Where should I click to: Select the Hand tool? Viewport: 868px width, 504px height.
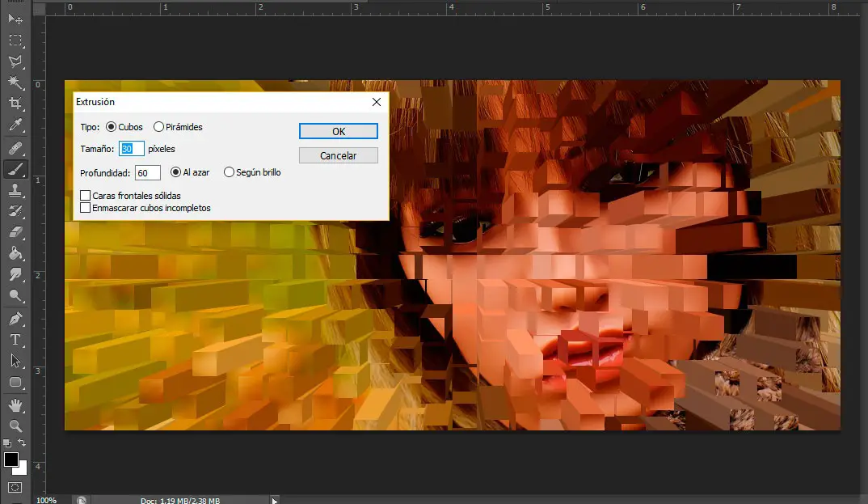pos(15,405)
